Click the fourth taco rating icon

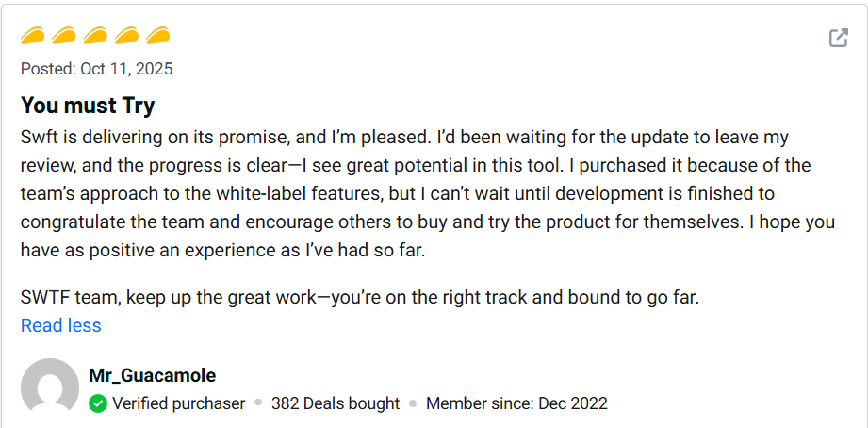[126, 36]
